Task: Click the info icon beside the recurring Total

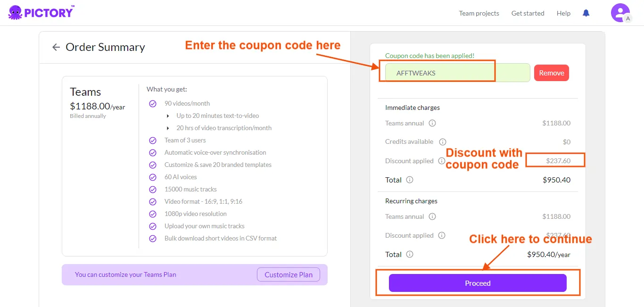Action: pyautogui.click(x=408, y=254)
